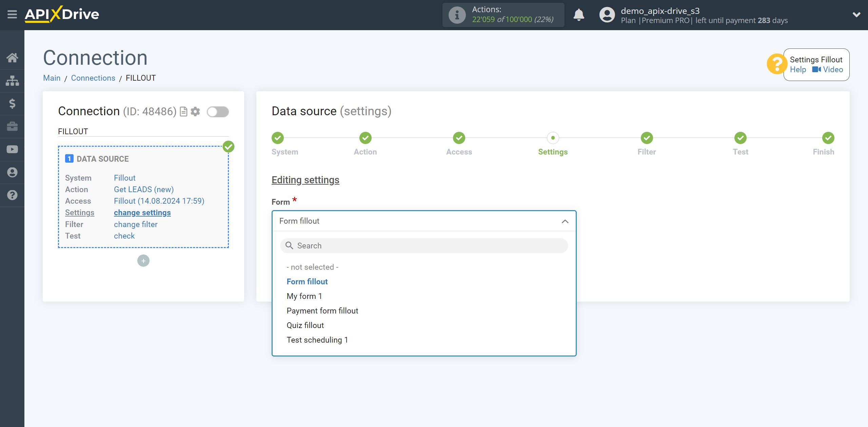Screen dimensions: 868x427
Task: Click the 'check' test link
Action: (x=124, y=236)
